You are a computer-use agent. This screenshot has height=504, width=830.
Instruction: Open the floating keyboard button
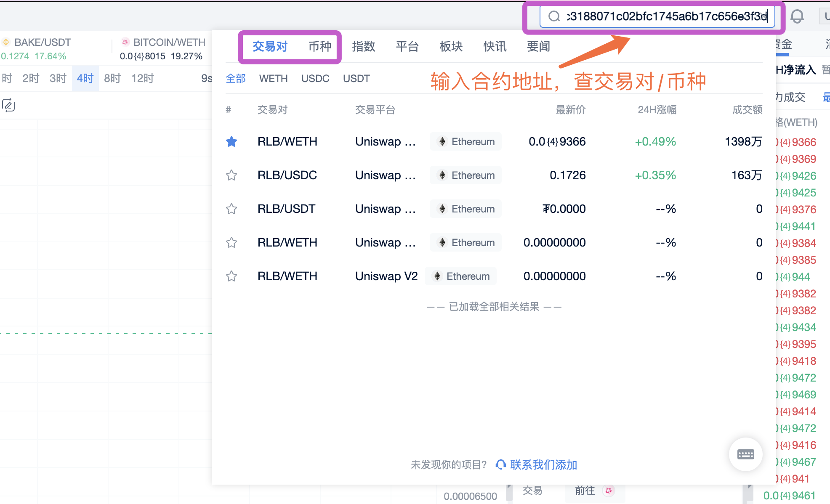[x=746, y=454]
